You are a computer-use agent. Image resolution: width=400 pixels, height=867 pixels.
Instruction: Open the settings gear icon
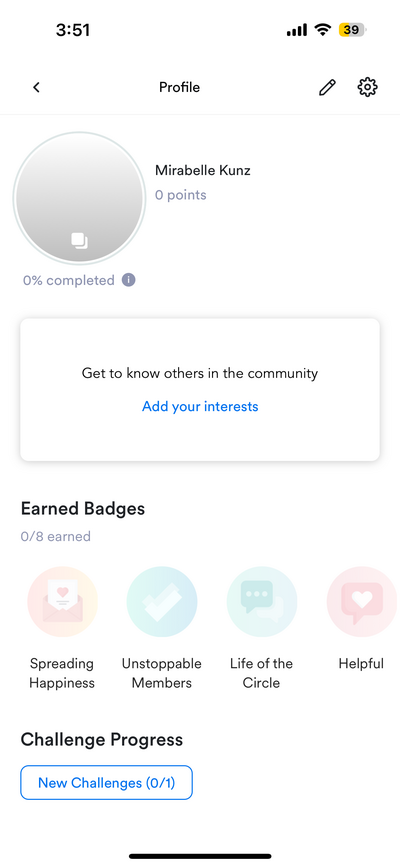(367, 87)
